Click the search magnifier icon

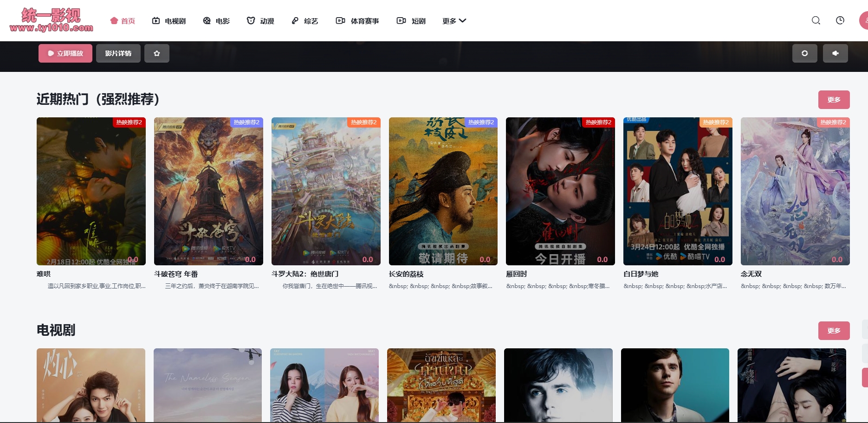point(816,20)
